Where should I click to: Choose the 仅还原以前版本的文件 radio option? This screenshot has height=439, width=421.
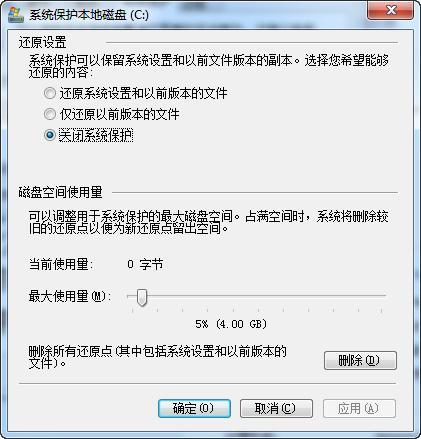point(50,114)
